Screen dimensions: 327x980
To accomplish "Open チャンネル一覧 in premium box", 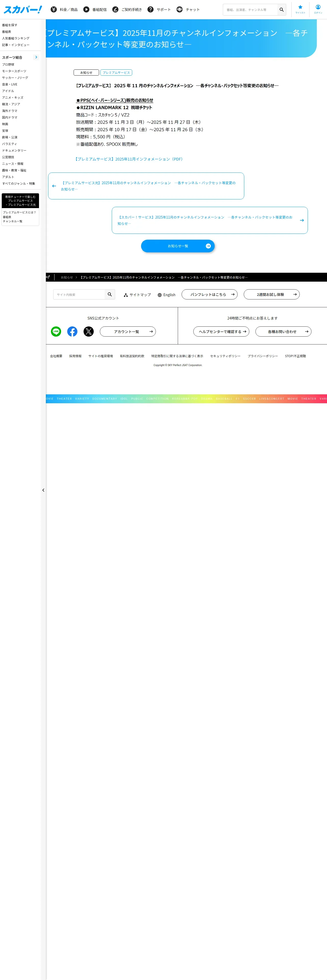I will (x=12, y=221).
